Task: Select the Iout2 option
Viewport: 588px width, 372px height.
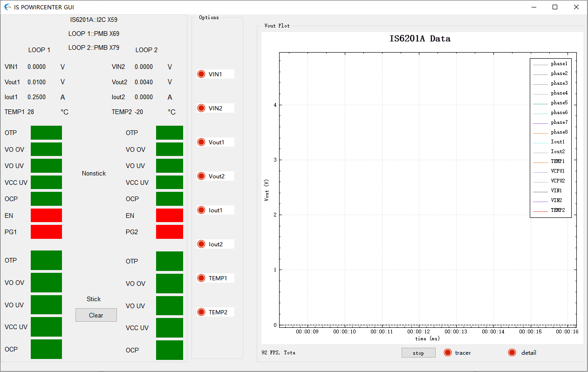Action: click(x=201, y=244)
